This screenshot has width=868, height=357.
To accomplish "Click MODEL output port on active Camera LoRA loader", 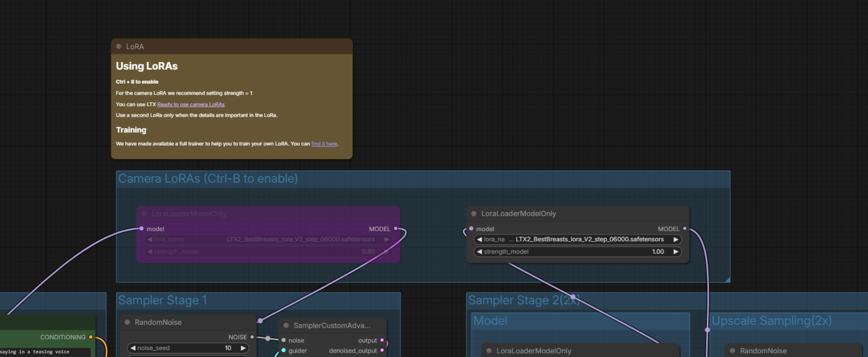I will point(684,229).
